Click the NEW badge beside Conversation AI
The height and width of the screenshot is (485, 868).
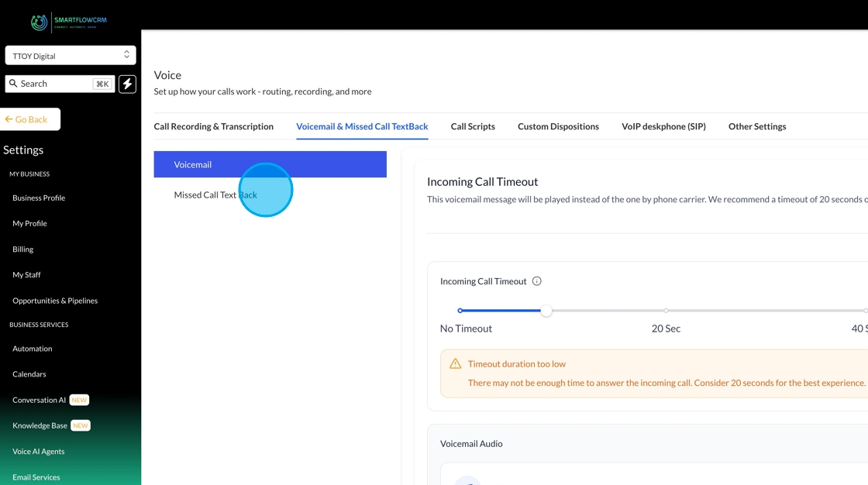(x=79, y=400)
